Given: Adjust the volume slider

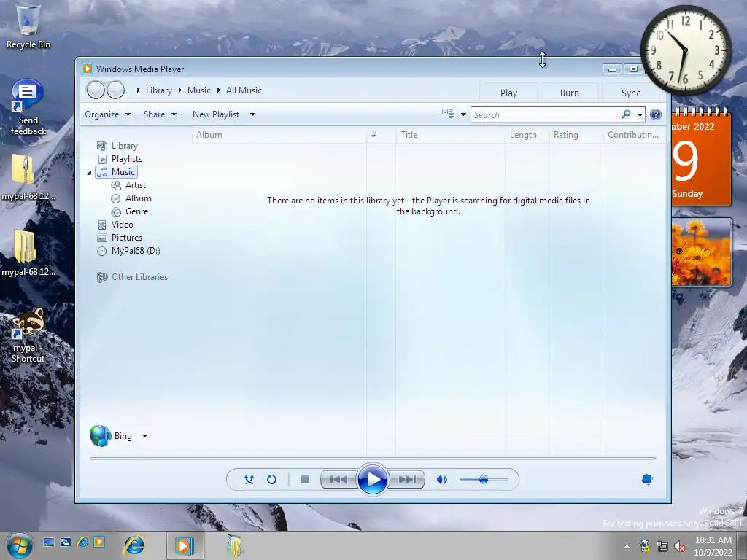Looking at the screenshot, I should pyautogui.click(x=484, y=480).
